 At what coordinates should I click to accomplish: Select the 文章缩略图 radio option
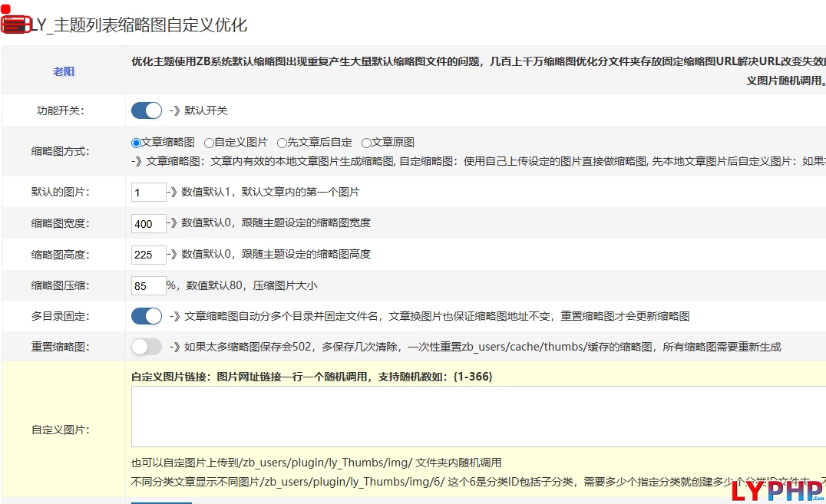[x=137, y=143]
